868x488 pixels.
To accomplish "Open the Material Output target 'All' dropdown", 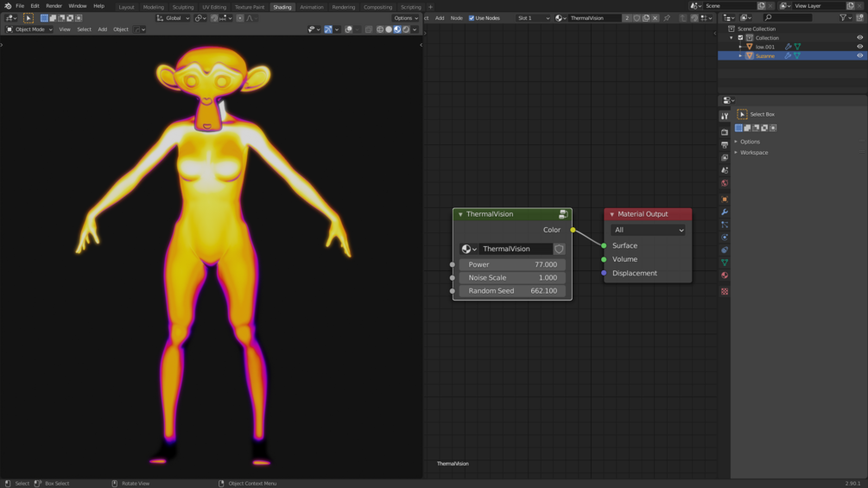I will pos(648,230).
